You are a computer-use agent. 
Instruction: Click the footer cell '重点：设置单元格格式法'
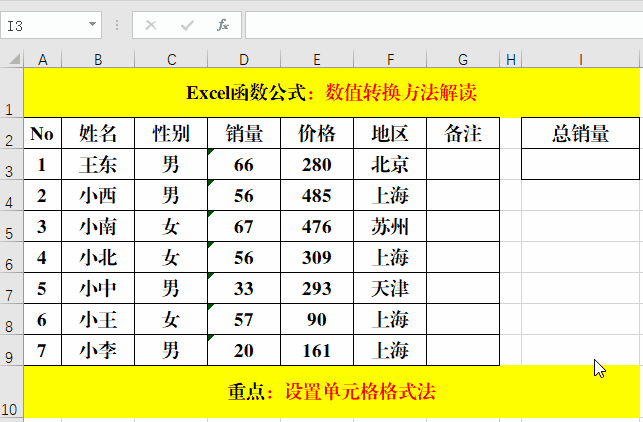coord(331,392)
